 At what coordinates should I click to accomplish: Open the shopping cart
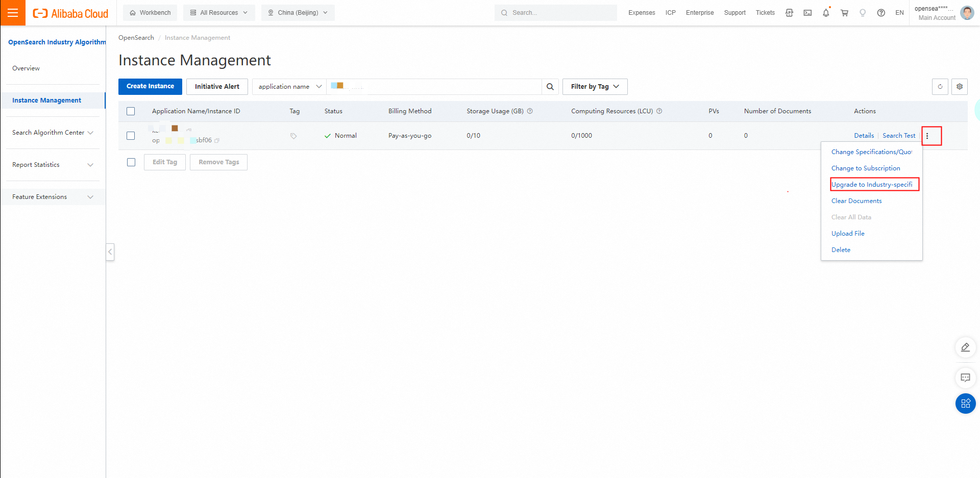844,13
